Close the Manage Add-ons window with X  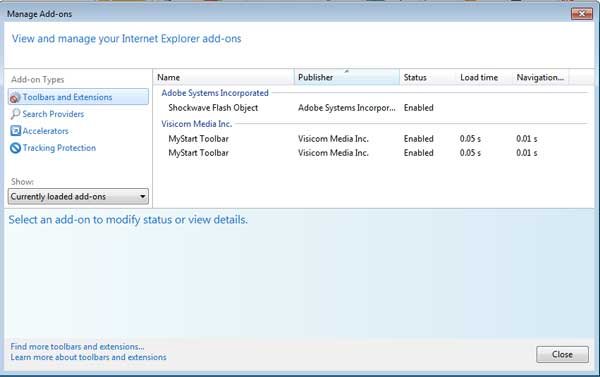coord(582,14)
